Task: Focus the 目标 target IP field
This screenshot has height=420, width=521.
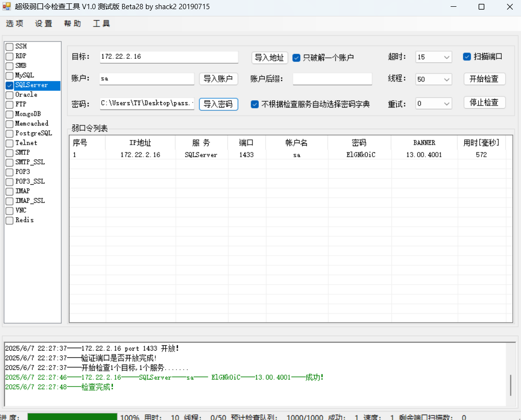Action: [x=169, y=57]
